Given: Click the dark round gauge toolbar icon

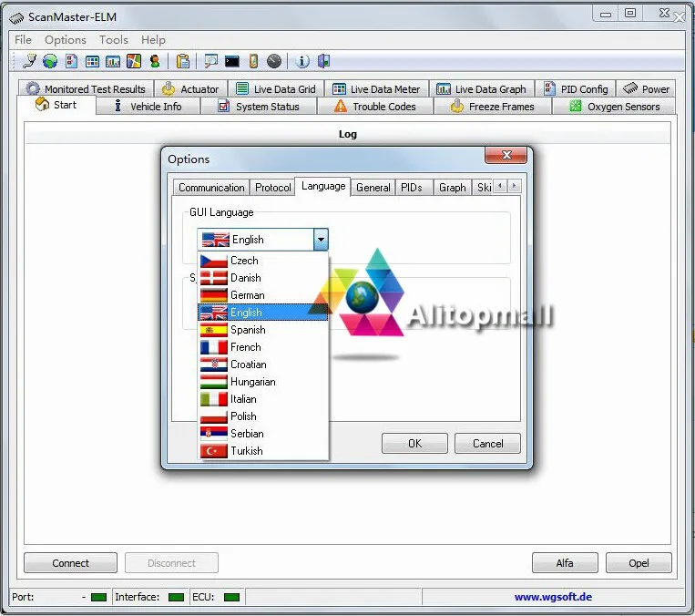Looking at the screenshot, I should pos(274,61).
